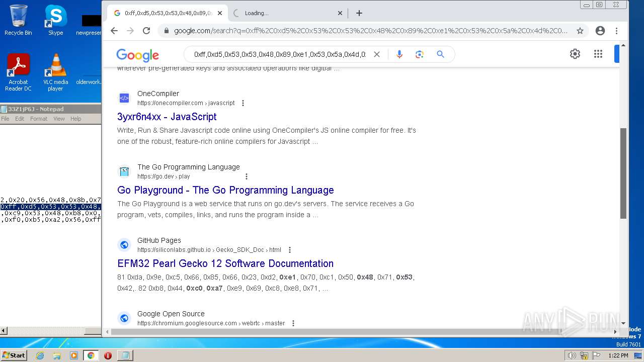This screenshot has height=362, width=644.
Task: Go back using Chrome back arrow
Action: pos(114,31)
